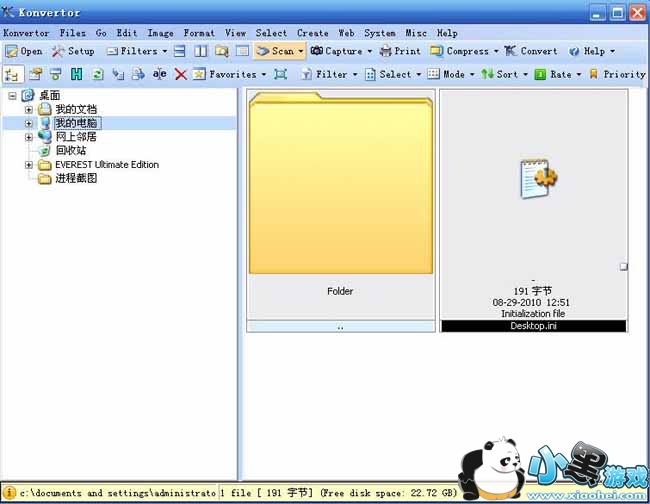The height and width of the screenshot is (504, 650).
Task: Click the list view pane icon
Action: tap(242, 51)
